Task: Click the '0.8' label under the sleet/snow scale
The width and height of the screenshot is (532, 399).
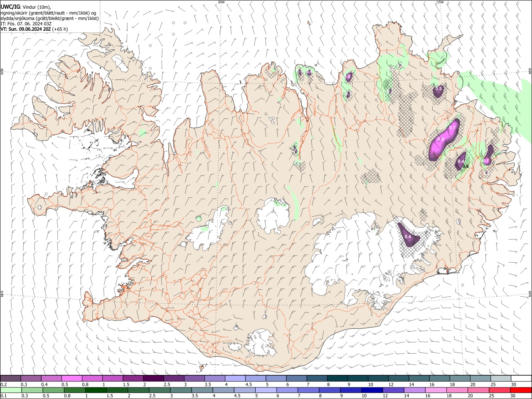Action: (85, 384)
